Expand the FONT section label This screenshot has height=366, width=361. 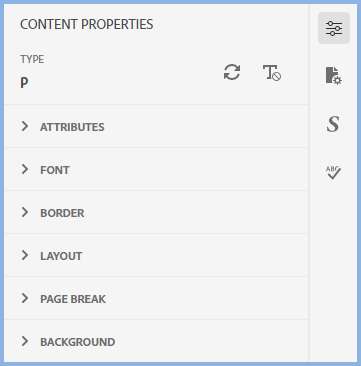pyautogui.click(x=55, y=170)
